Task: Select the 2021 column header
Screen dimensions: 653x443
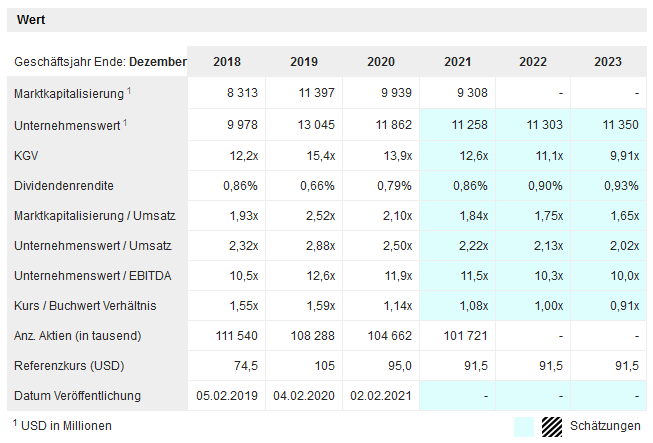Action: pos(458,62)
